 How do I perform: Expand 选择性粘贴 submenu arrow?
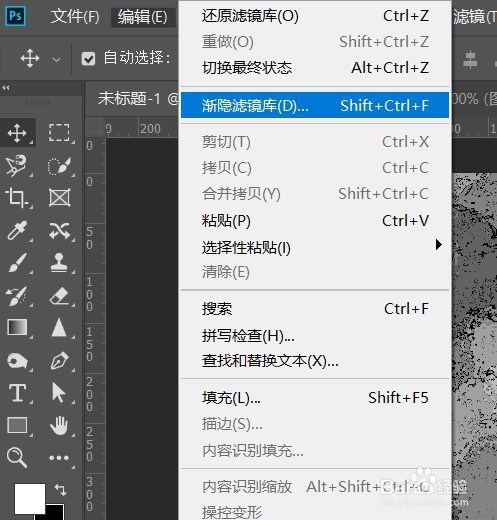pos(439,245)
